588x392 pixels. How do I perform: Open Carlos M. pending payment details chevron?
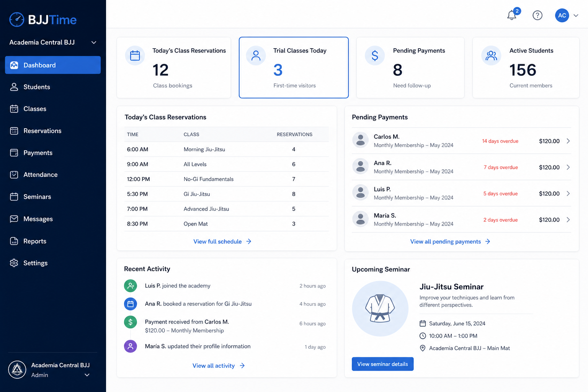568,141
